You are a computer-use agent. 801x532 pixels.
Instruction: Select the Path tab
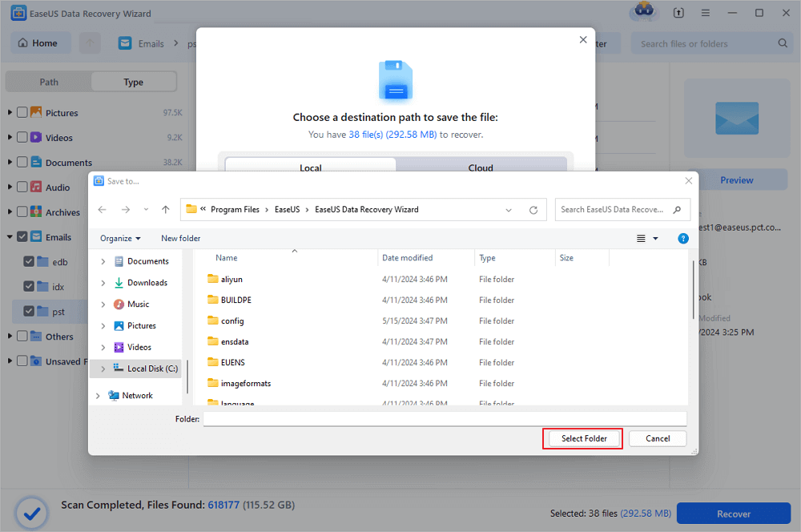pos(49,82)
